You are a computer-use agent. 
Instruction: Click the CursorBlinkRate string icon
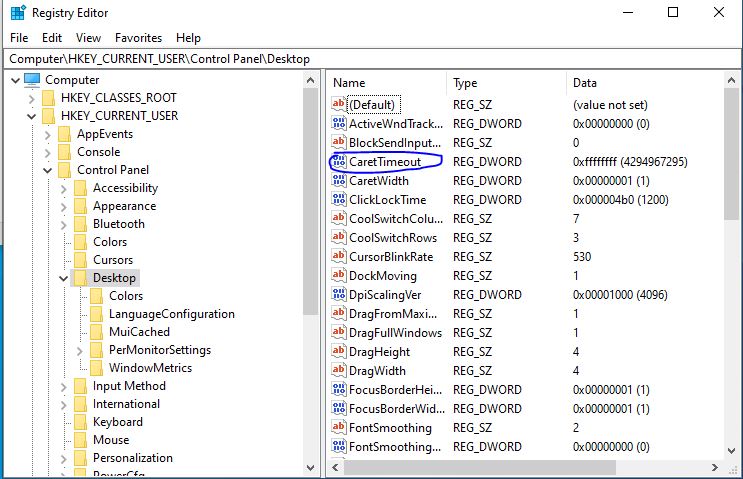pos(339,257)
